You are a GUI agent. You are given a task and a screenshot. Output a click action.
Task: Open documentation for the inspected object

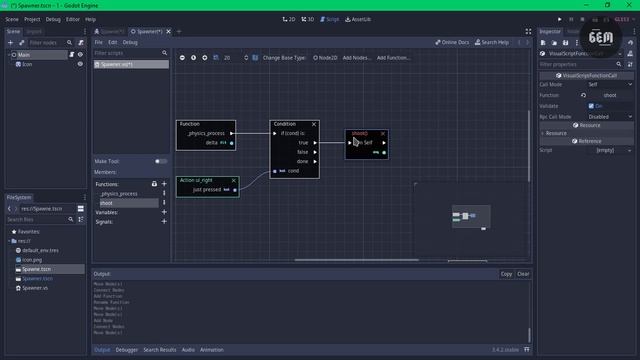pyautogui.click(x=630, y=53)
